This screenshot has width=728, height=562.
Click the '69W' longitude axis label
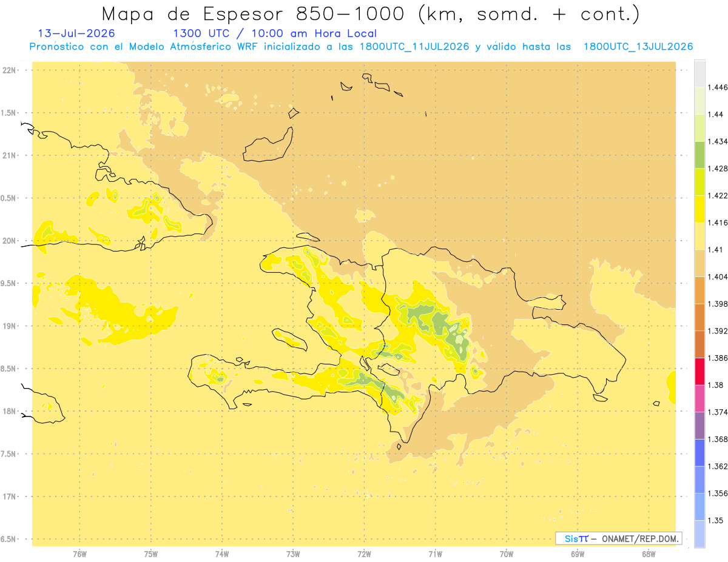578,554
